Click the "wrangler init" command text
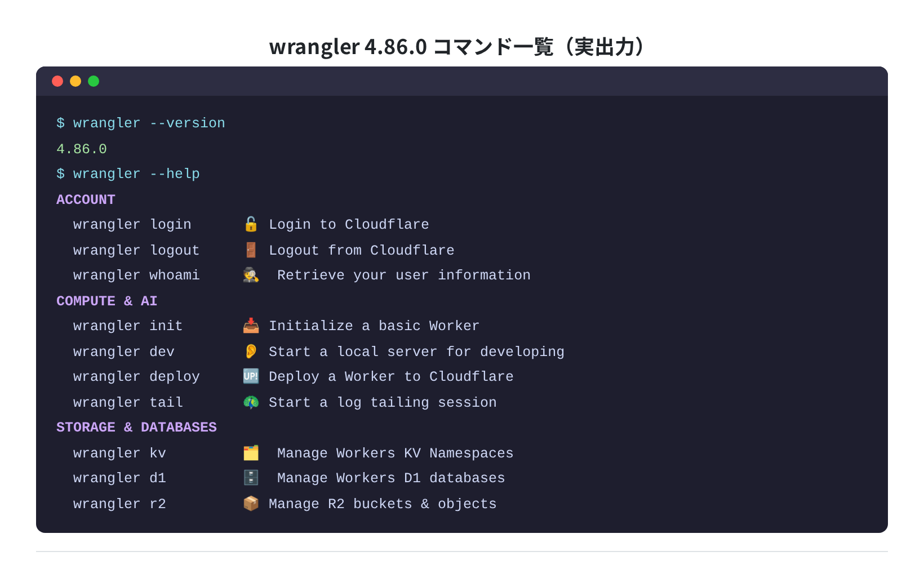This screenshot has width=924, height=587. point(128,326)
